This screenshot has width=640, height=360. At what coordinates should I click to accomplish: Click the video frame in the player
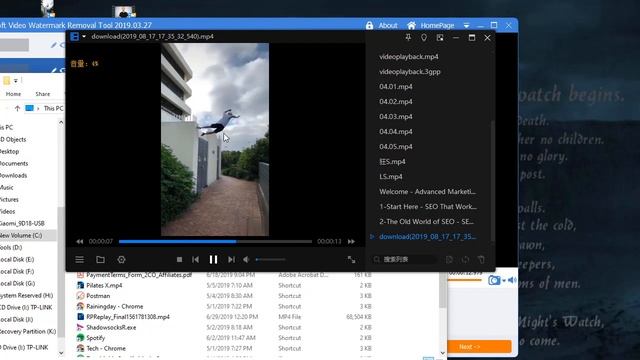click(215, 140)
